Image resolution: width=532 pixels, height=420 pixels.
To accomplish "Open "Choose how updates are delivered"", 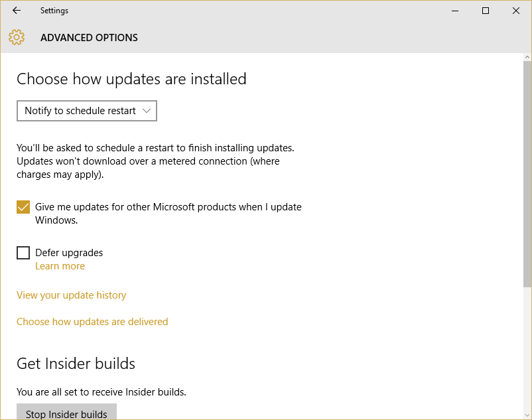I will pos(92,321).
